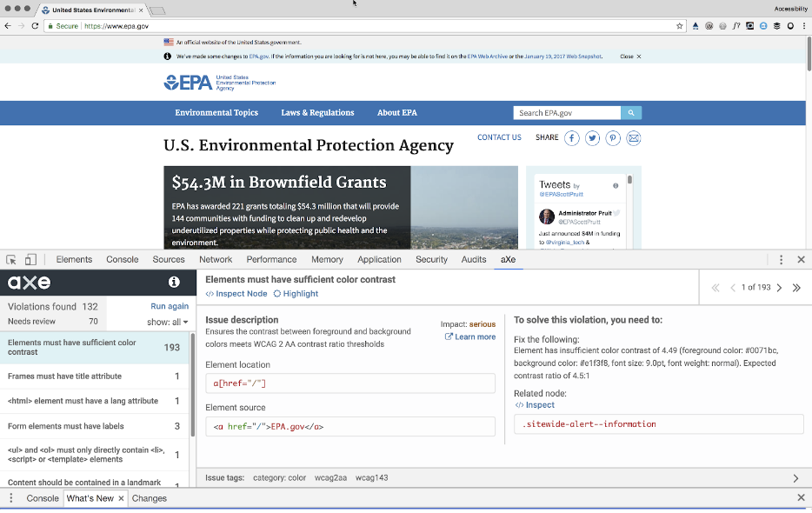812x513 pixels.
Task: Click the aXe info icon
Action: pos(174,282)
